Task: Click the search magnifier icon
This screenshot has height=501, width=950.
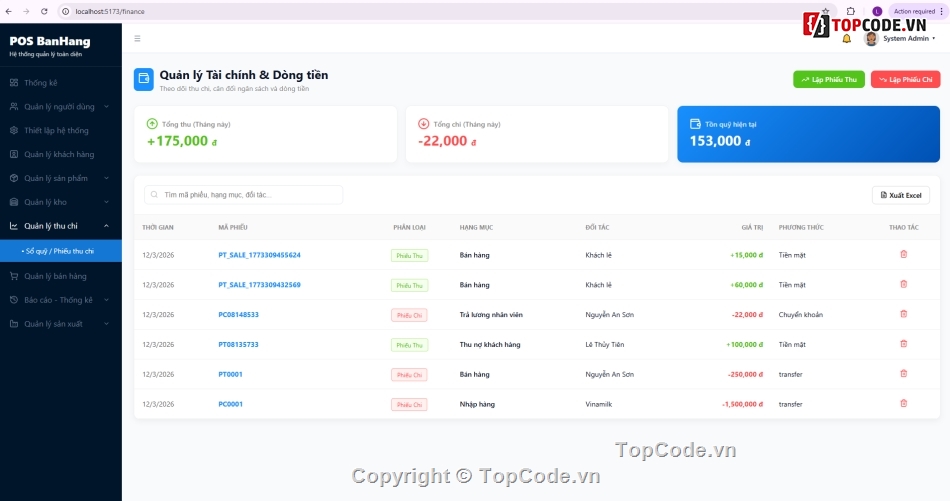Action: pos(154,194)
